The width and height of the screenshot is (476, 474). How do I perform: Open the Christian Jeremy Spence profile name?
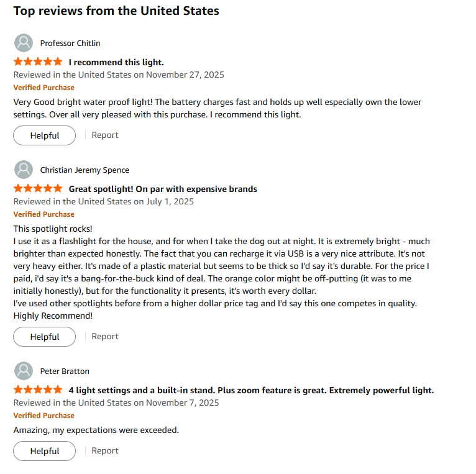pyautogui.click(x=85, y=170)
